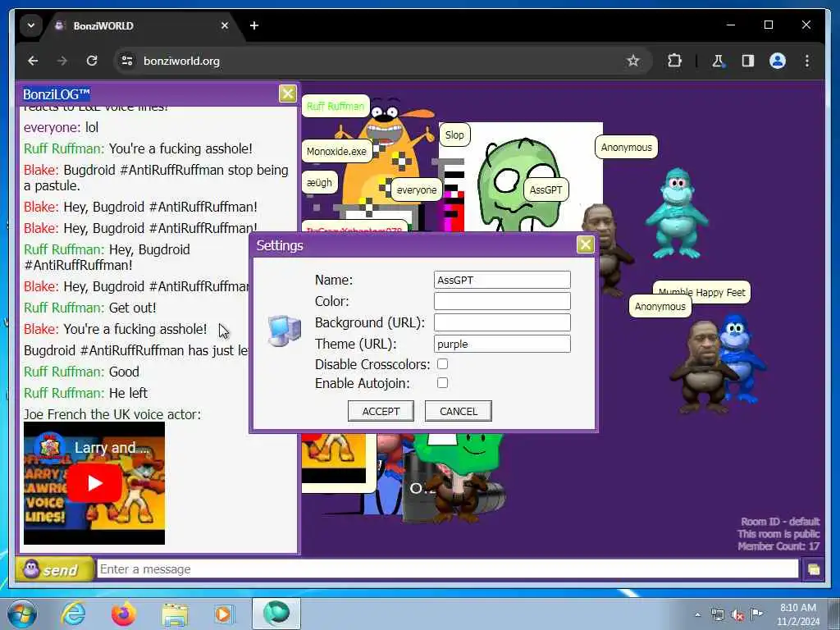Click the taskbar clock showing 8:10 AM
The height and width of the screenshot is (630, 840).
coord(797,614)
